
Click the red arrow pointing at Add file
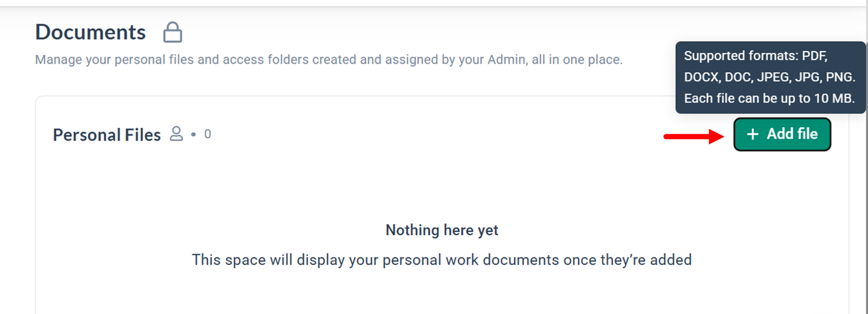694,136
